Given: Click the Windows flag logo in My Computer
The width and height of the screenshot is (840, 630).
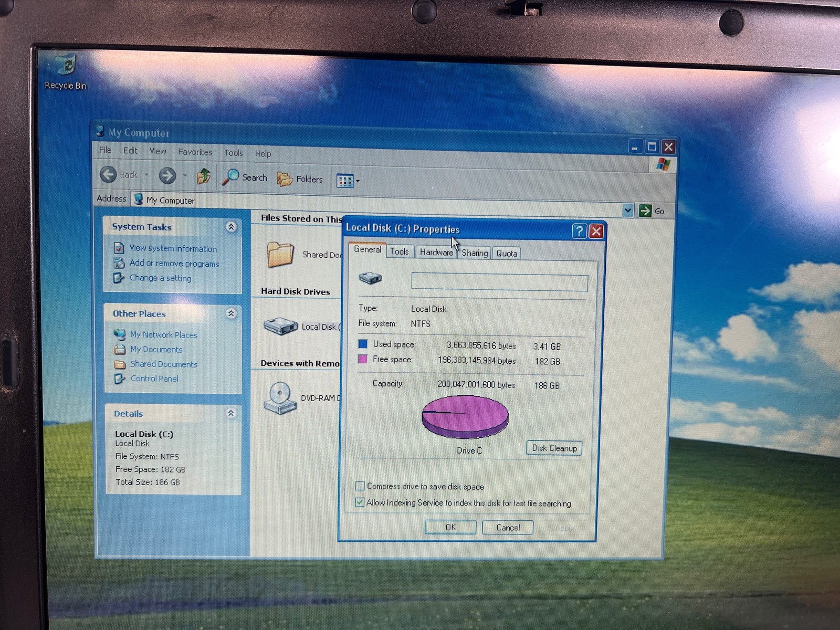Looking at the screenshot, I should tap(663, 164).
